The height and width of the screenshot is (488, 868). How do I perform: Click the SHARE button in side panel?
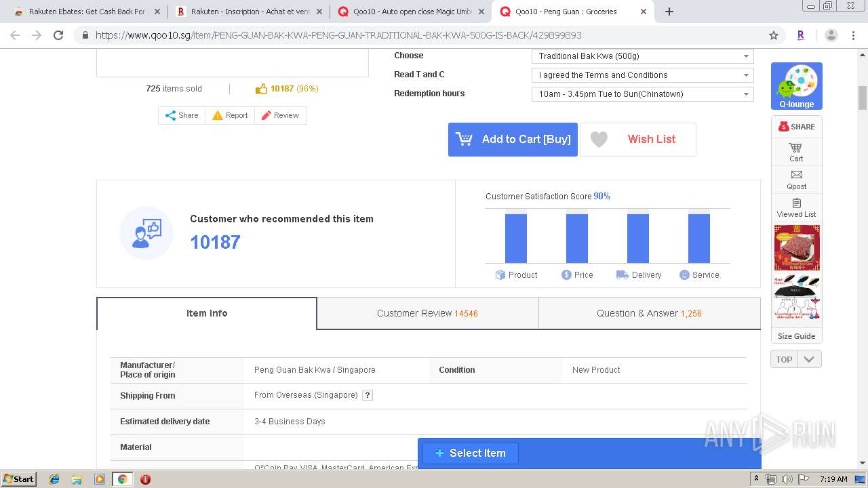click(796, 127)
